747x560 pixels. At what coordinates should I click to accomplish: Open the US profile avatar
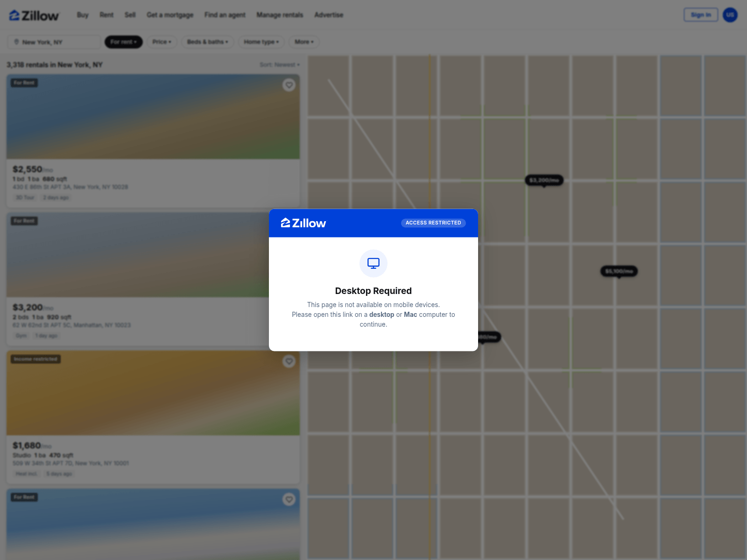pos(730,15)
